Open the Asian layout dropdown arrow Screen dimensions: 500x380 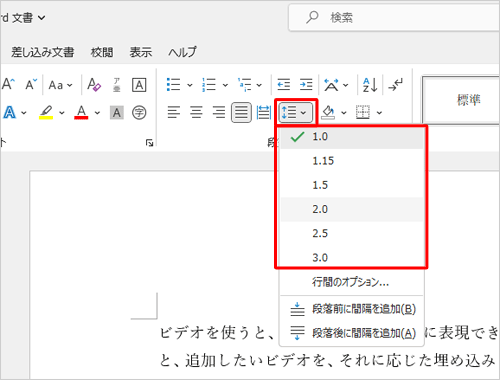346,85
